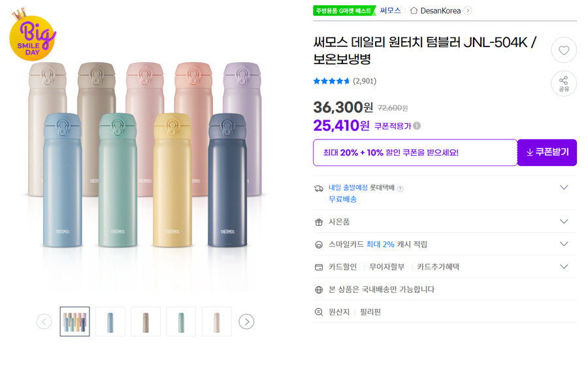Select the light blue tumbler thumbnail
The width and height of the screenshot is (588, 382).
point(110,321)
